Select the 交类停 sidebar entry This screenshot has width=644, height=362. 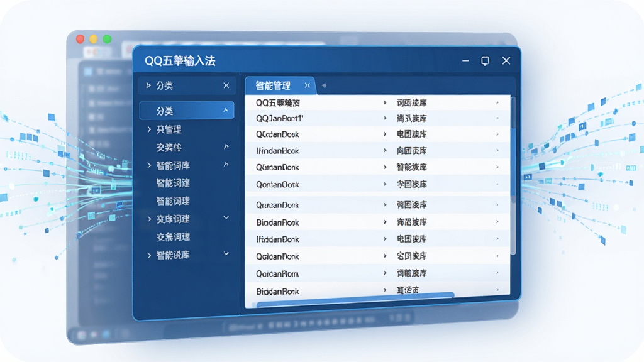point(169,147)
